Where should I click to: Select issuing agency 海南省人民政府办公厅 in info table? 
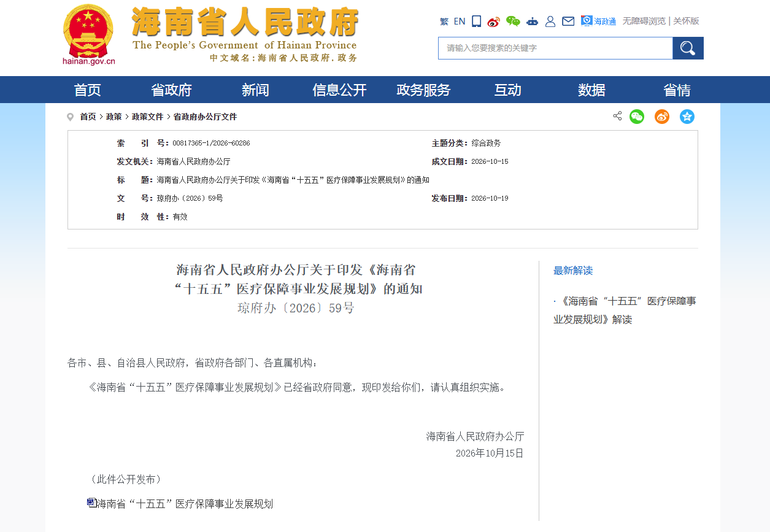click(193, 161)
